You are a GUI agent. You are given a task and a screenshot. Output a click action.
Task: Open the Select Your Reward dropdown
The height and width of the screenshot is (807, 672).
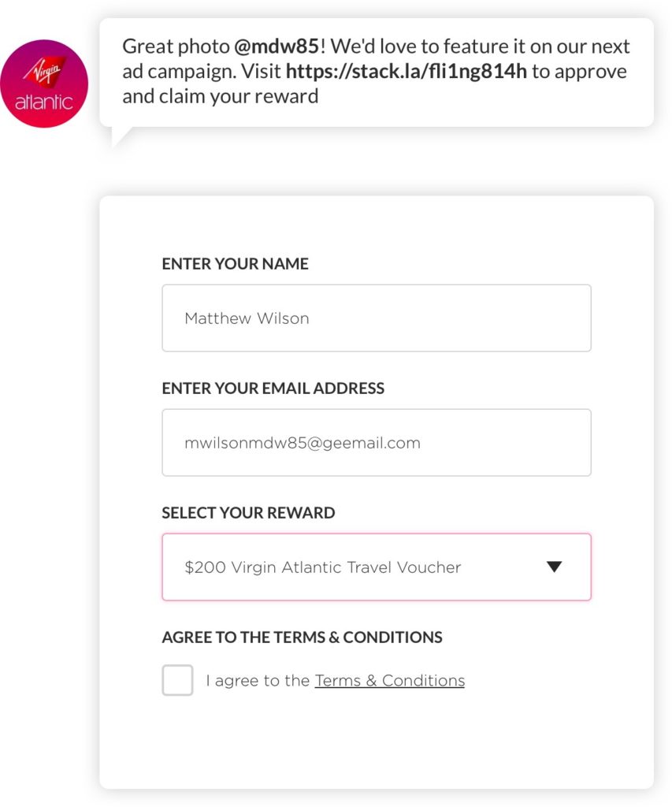click(377, 567)
